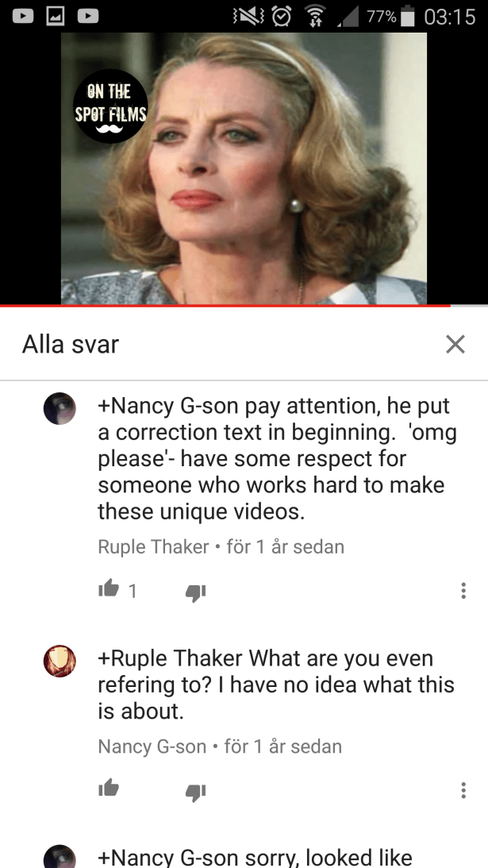Open more options for Nancy G-son's reply
Viewport: 488px width, 868px height.
463,790
